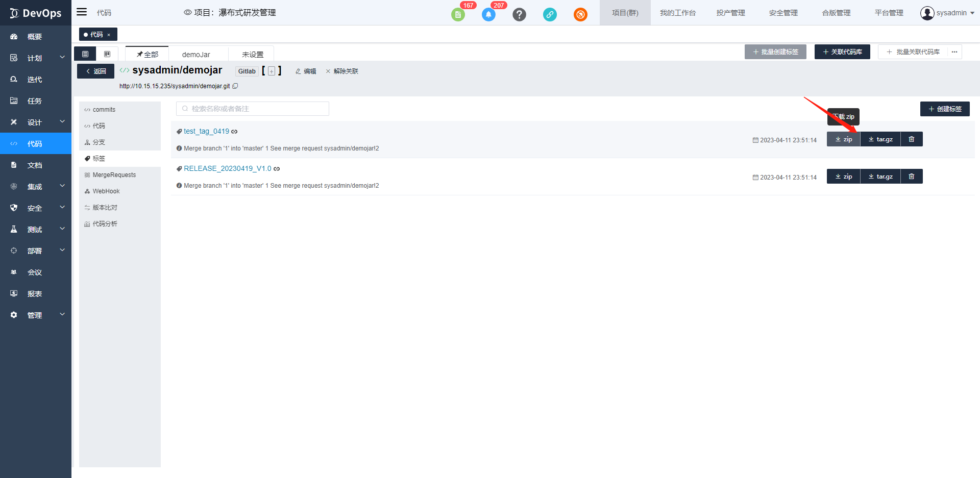
Task: Click the 批量创建标签 button
Action: click(775, 52)
